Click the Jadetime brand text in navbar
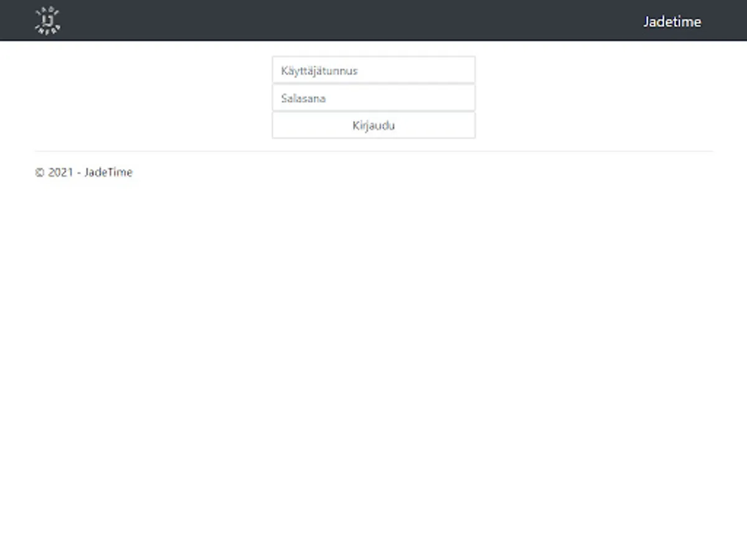This screenshot has height=560, width=747. tap(672, 21)
